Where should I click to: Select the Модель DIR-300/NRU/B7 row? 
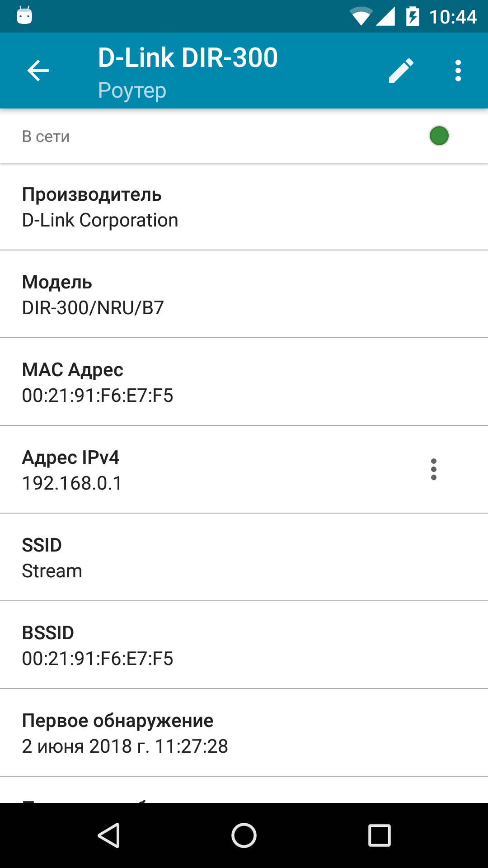pyautogui.click(x=244, y=295)
